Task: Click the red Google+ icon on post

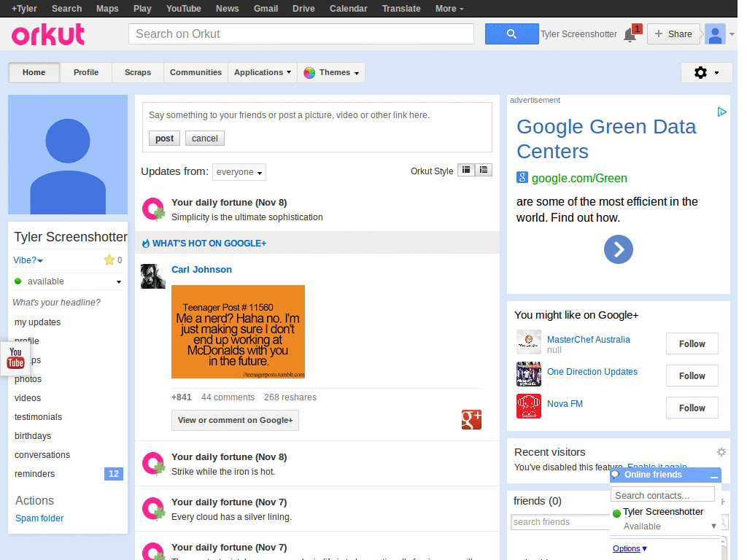Action: pyautogui.click(x=471, y=419)
